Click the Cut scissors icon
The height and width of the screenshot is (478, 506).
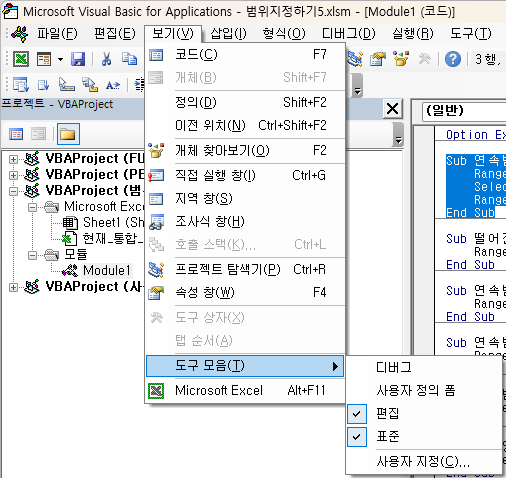pyautogui.click(x=106, y=59)
